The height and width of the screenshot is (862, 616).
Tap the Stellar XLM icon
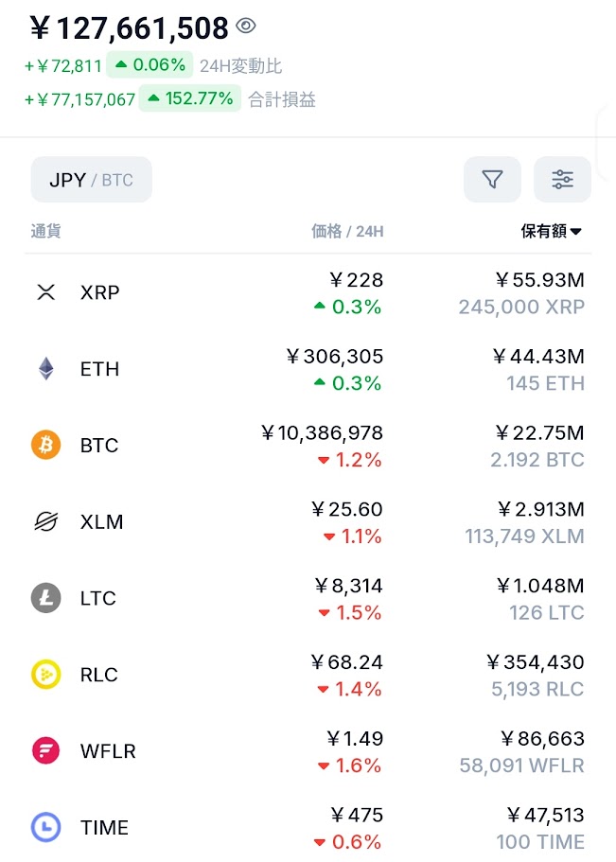[46, 522]
